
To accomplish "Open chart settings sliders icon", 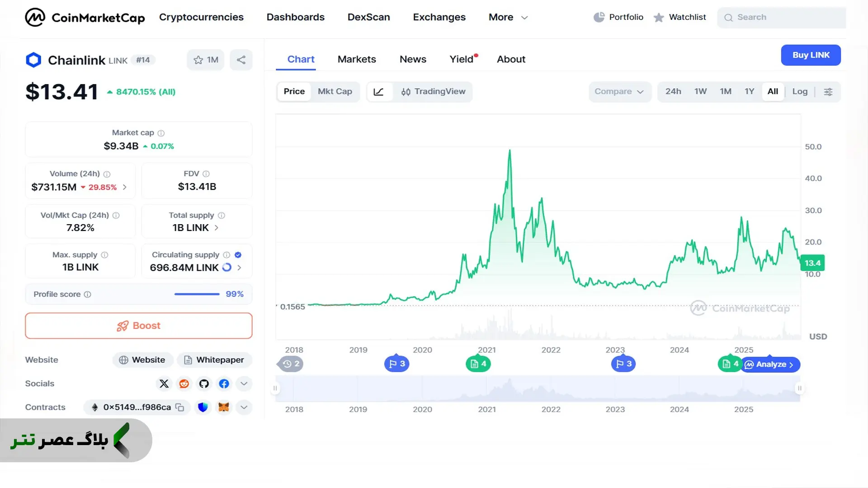I will 828,92.
